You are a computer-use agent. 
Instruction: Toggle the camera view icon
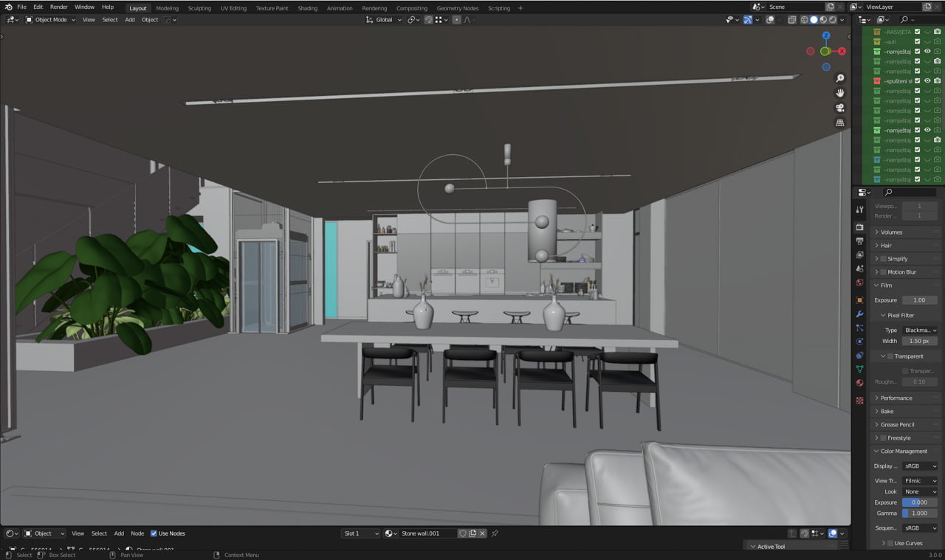coord(840,108)
